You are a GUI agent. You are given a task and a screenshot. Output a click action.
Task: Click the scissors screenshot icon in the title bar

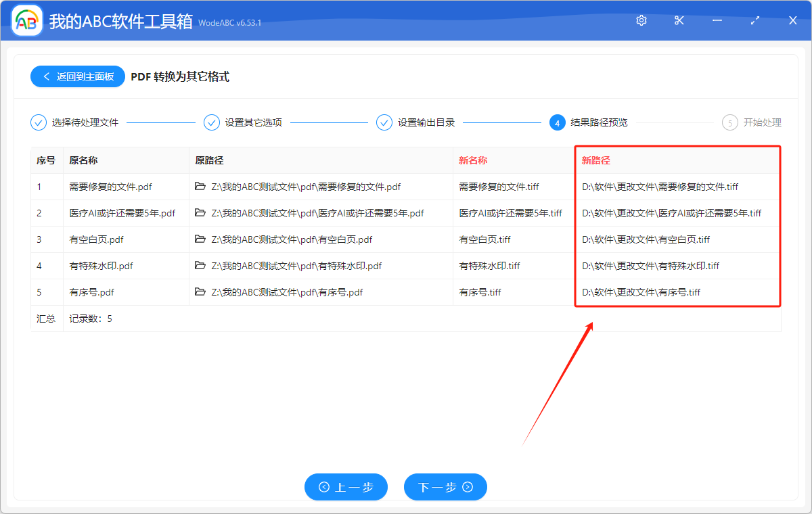point(679,20)
